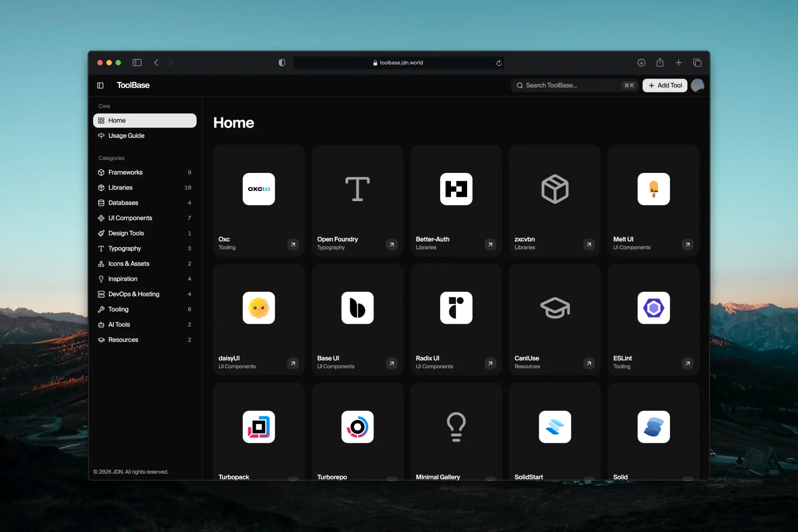Toggle the ToolBase sidebar panel
The height and width of the screenshot is (532, 798).
[100, 85]
